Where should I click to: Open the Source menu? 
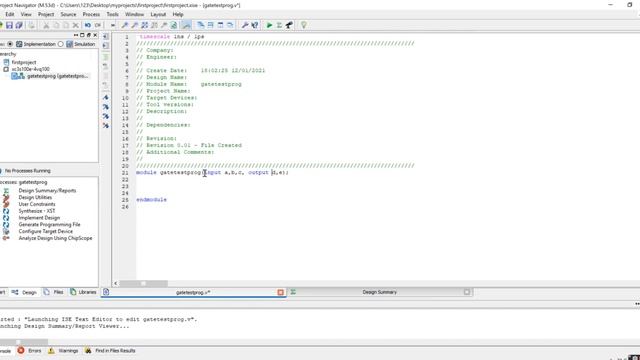click(x=68, y=14)
